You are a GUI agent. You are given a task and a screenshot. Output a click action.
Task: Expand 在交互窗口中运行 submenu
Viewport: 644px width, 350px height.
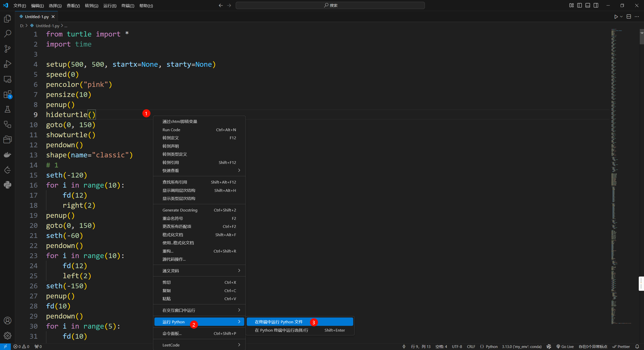[199, 310]
